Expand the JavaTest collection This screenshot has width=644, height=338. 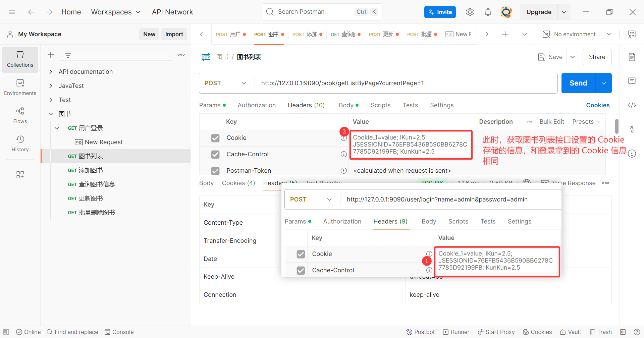51,86
